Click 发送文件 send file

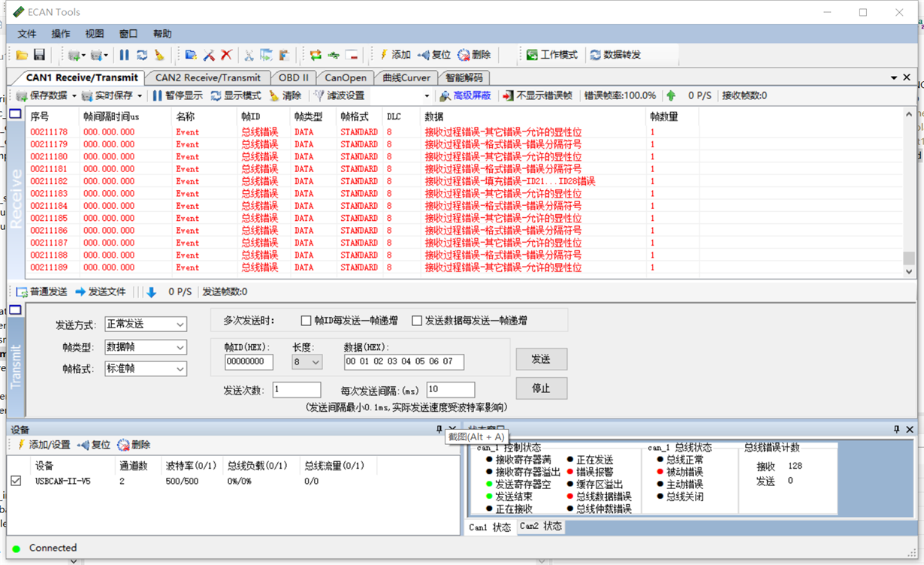(x=101, y=292)
